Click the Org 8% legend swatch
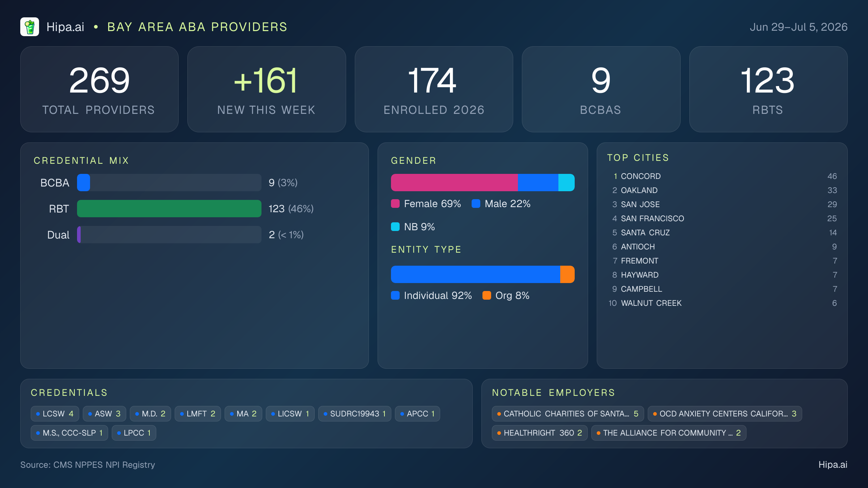The image size is (868, 488). [487, 295]
